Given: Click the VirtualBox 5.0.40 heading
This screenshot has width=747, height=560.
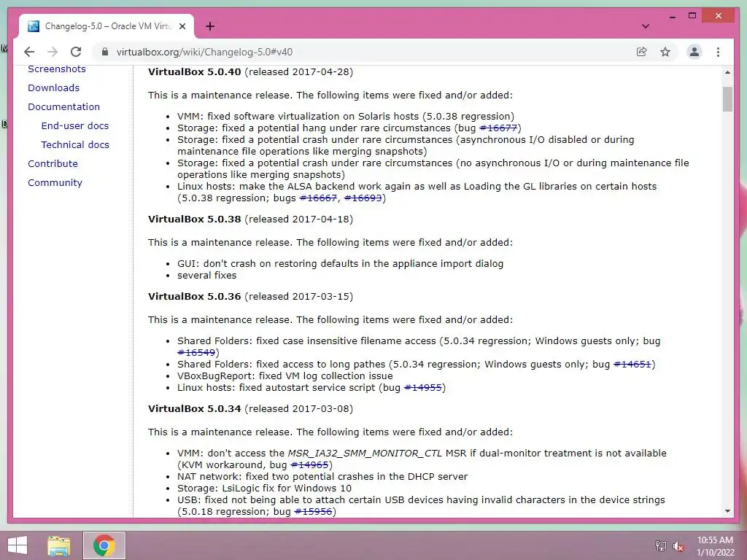Looking at the screenshot, I should 194,72.
